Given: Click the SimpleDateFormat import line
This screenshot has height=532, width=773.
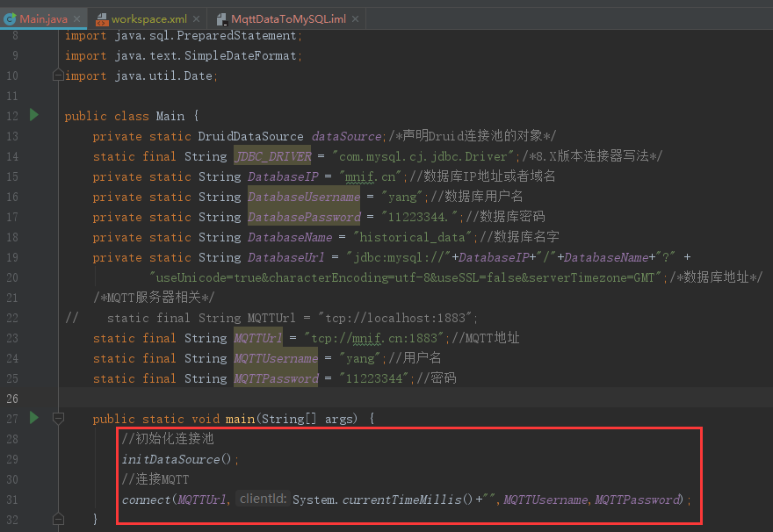Looking at the screenshot, I should 183,55.
